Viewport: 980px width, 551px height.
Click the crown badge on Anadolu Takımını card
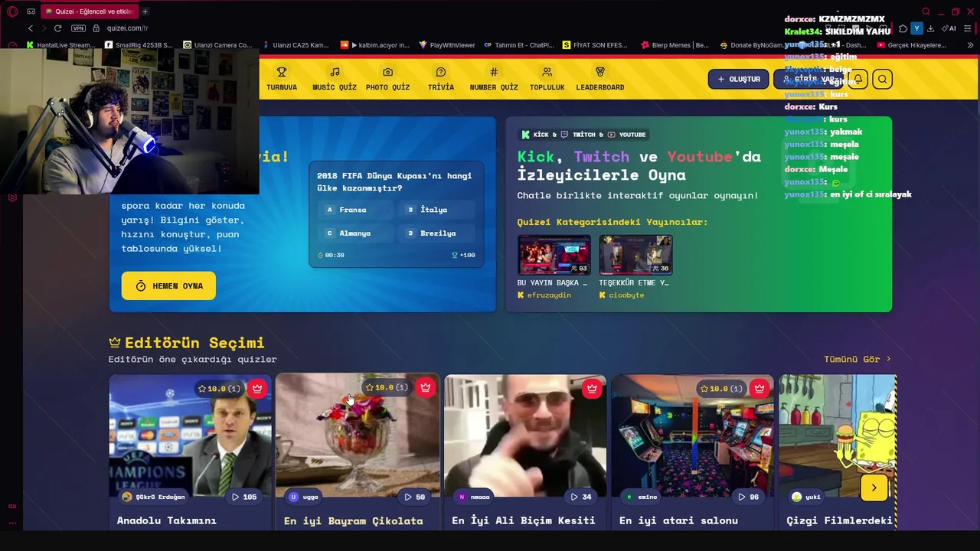257,388
